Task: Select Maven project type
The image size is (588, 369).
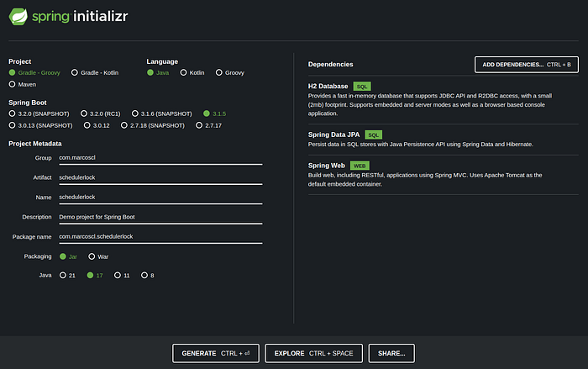Action: click(23, 84)
